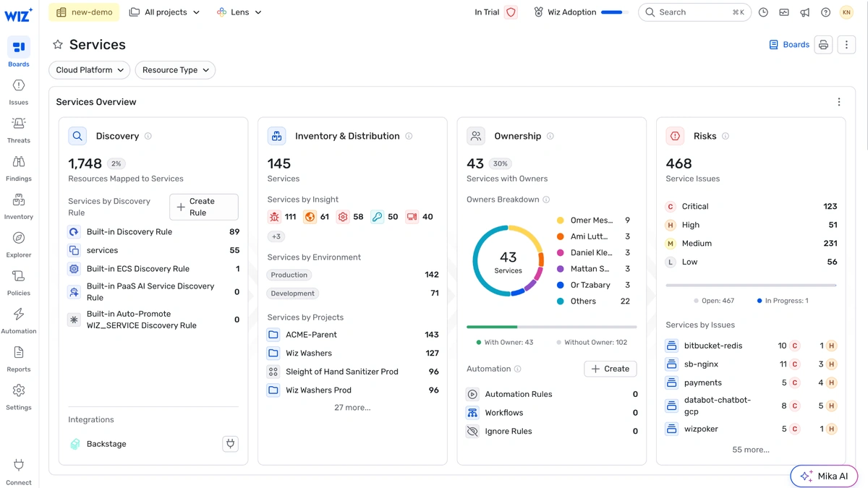Show info tooltip next to Risks
The height and width of the screenshot is (488, 868).
coord(726,136)
